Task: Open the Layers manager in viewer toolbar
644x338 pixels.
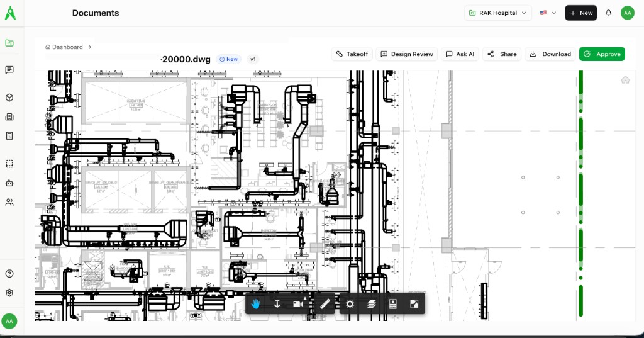Action: [372, 304]
